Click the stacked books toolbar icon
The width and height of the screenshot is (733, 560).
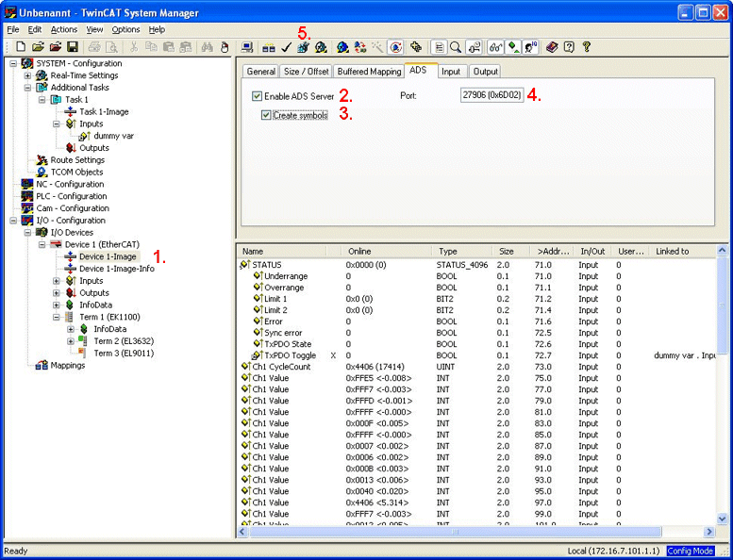point(552,47)
